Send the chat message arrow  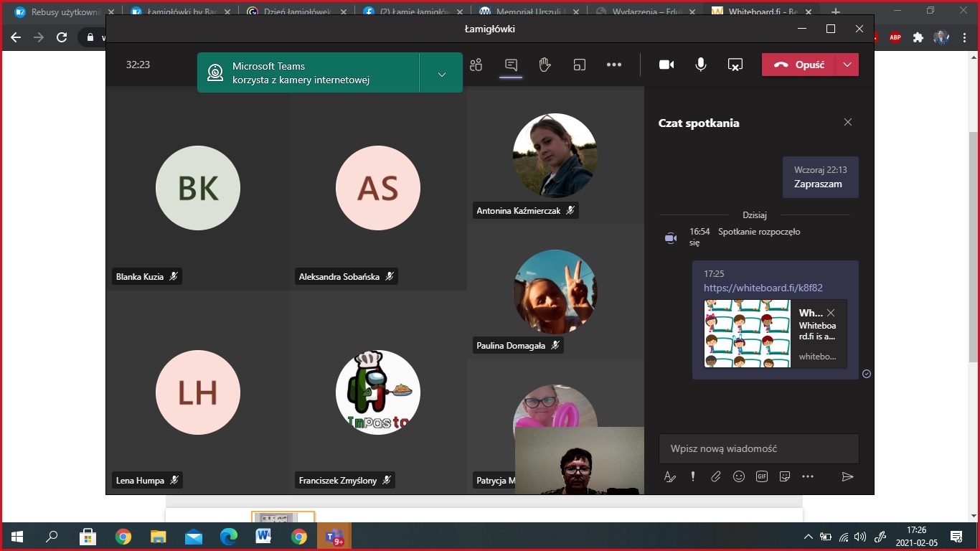[847, 476]
